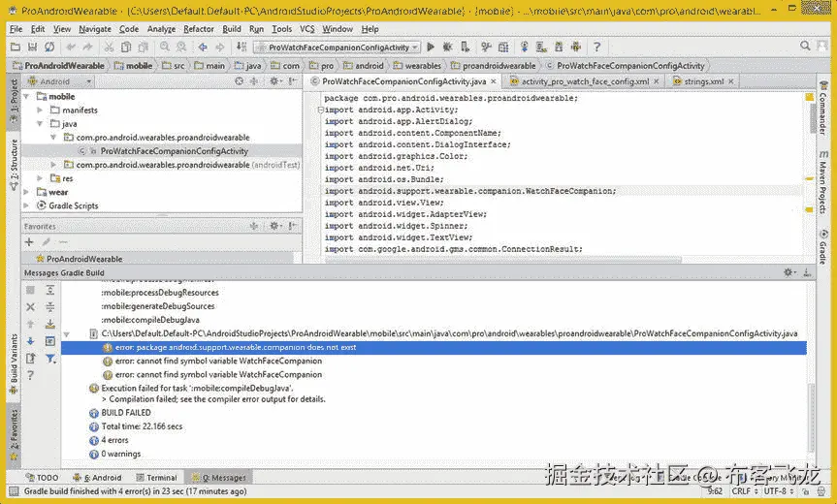Viewport: 837px width, 504px height.
Task: Click Next Error down arrow in Messages
Action: tap(30, 341)
